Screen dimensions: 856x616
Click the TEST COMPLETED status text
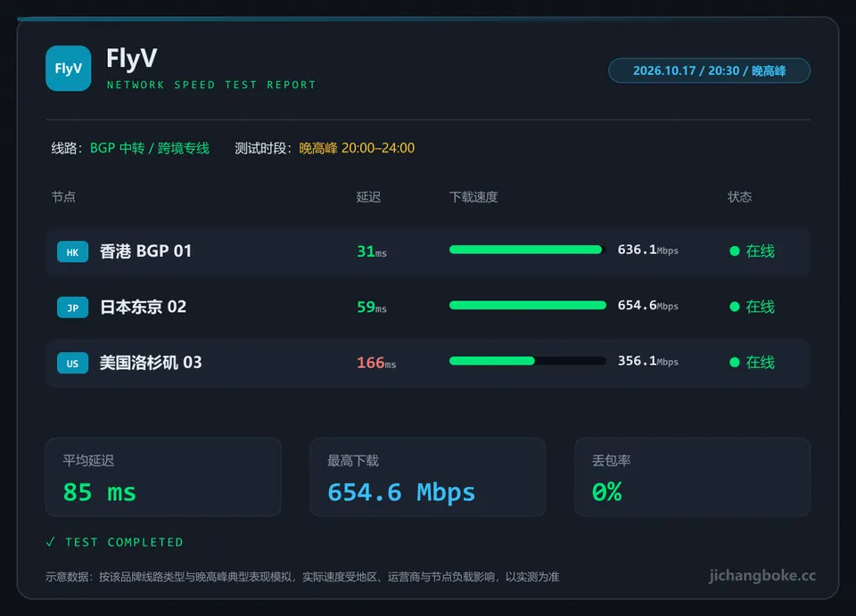pyautogui.click(x=124, y=542)
